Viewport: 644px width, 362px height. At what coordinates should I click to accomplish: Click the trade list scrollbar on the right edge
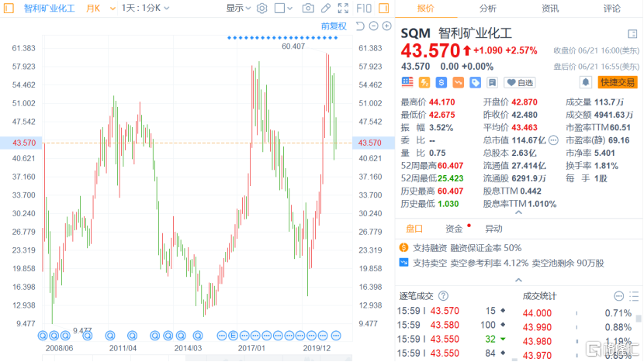point(639,319)
